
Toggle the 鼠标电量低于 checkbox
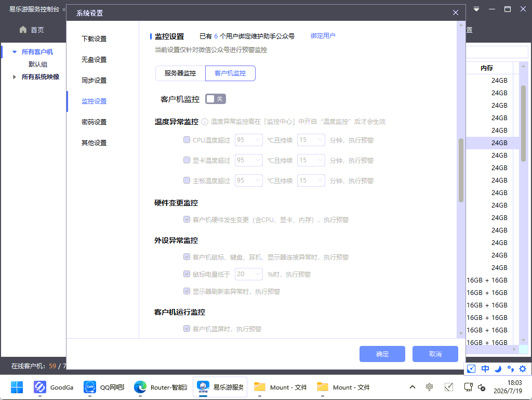pyautogui.click(x=187, y=274)
